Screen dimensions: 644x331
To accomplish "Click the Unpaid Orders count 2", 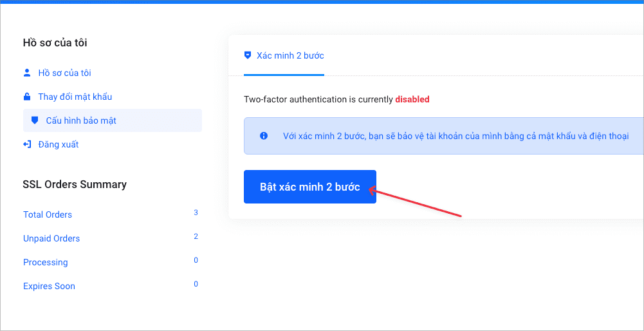I will pyautogui.click(x=196, y=236).
